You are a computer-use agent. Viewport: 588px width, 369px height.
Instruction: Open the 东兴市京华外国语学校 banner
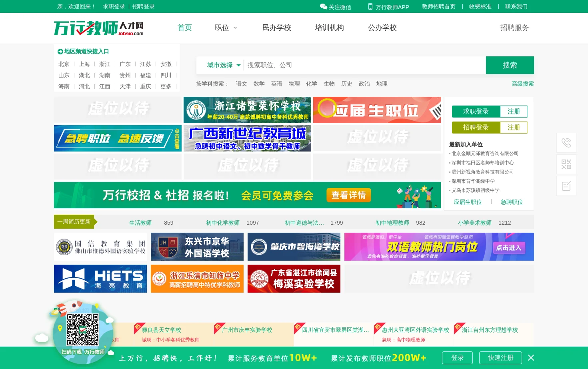click(197, 247)
